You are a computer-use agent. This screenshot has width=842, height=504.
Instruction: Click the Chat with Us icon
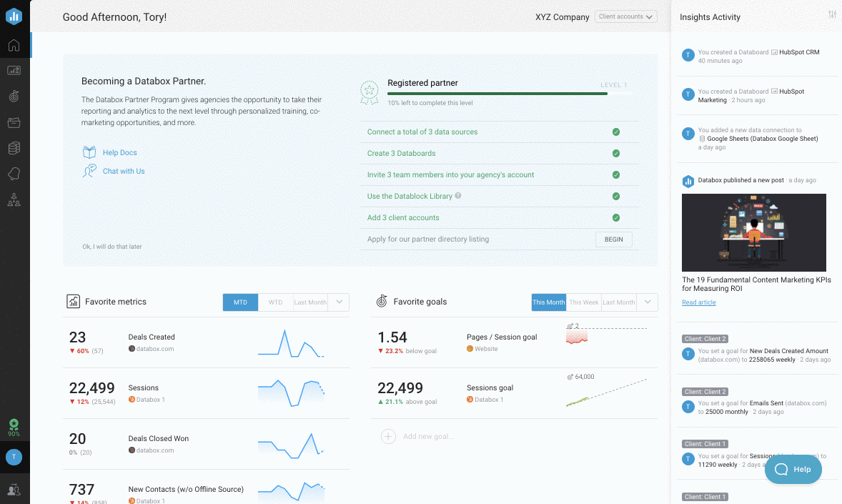pyautogui.click(x=89, y=171)
